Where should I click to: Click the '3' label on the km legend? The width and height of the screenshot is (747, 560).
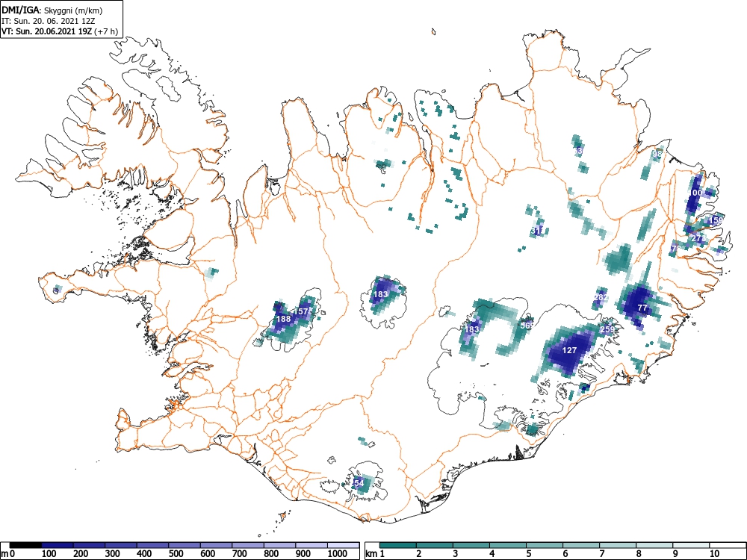pos(456,554)
